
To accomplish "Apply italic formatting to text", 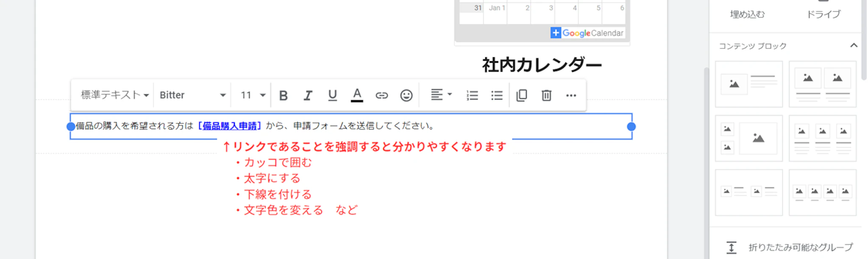I will [308, 96].
